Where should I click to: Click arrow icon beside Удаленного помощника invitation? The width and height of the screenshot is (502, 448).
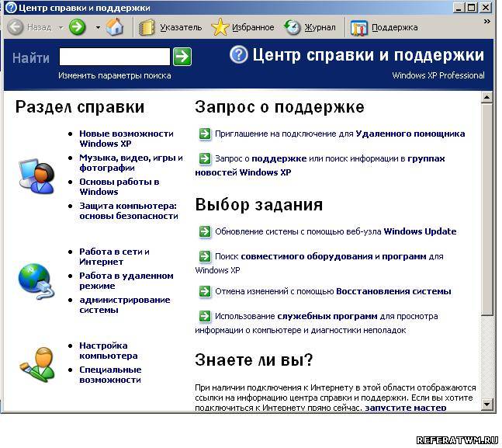pos(205,134)
